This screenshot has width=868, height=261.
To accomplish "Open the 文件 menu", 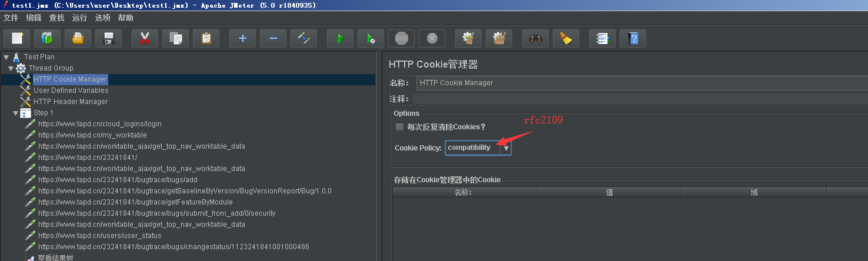I will (11, 18).
